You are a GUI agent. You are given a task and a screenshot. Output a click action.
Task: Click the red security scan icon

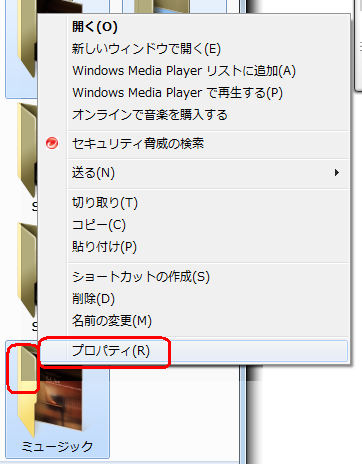[52, 143]
